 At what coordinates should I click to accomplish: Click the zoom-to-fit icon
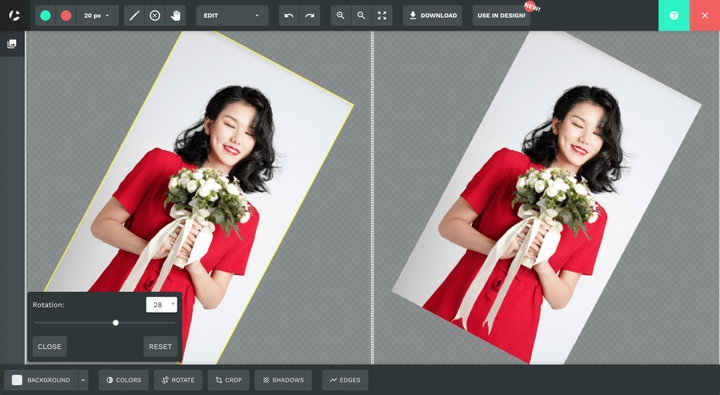[x=382, y=16]
